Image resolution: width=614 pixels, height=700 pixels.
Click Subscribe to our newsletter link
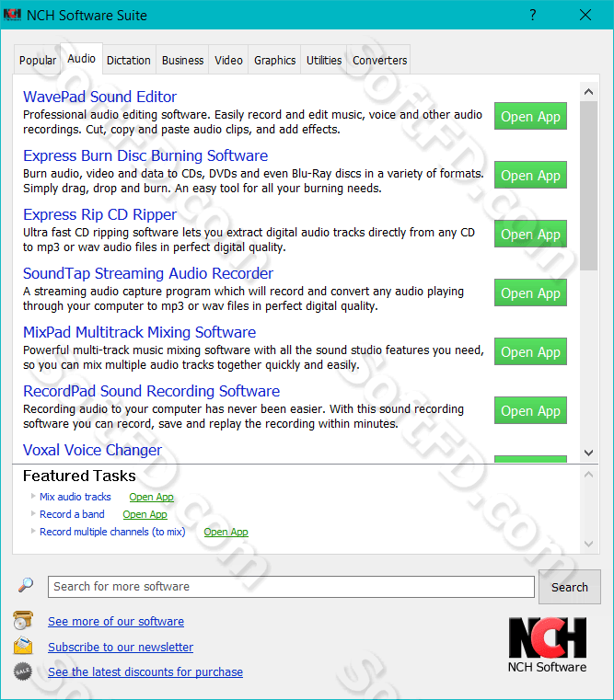point(121,647)
